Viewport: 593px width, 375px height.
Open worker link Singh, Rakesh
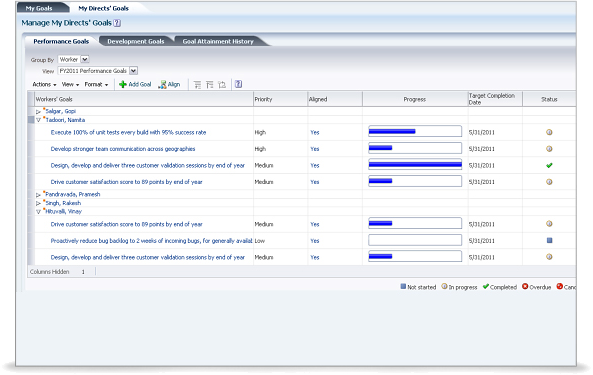(63, 203)
